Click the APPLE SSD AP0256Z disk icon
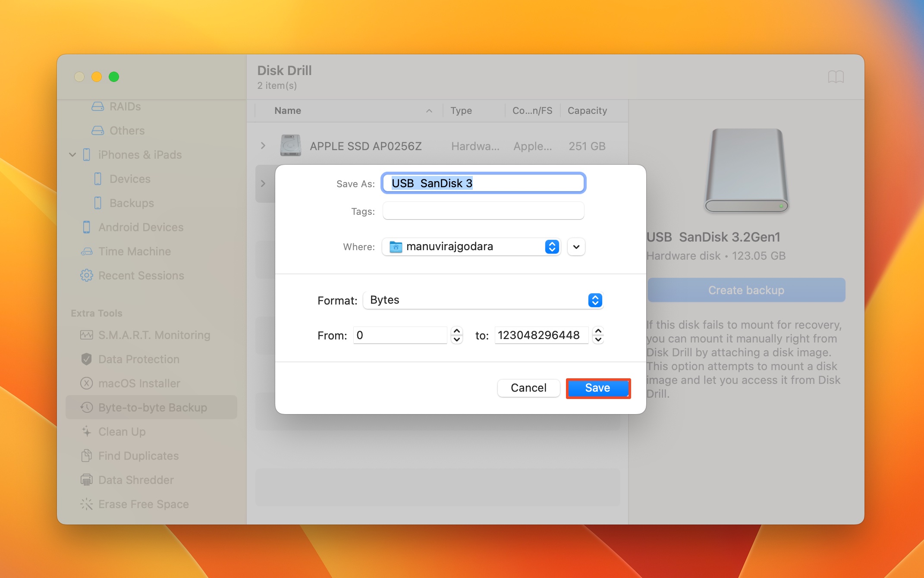This screenshot has width=924, height=578. coord(290,145)
